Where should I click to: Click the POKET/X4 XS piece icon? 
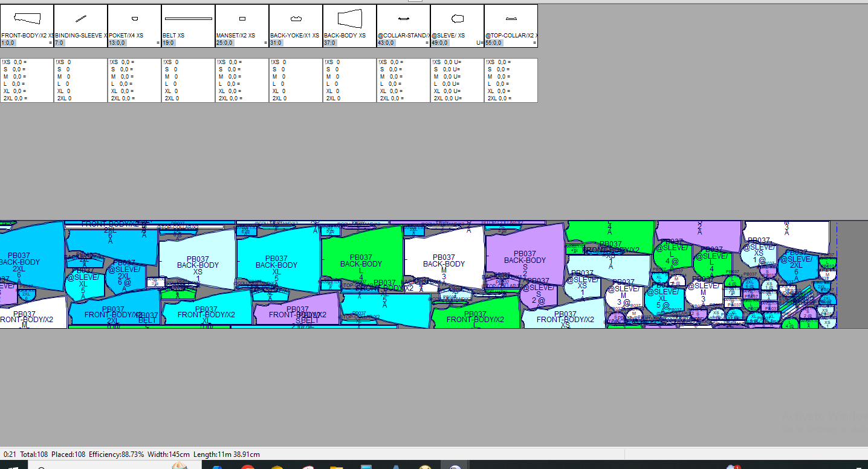click(x=134, y=19)
